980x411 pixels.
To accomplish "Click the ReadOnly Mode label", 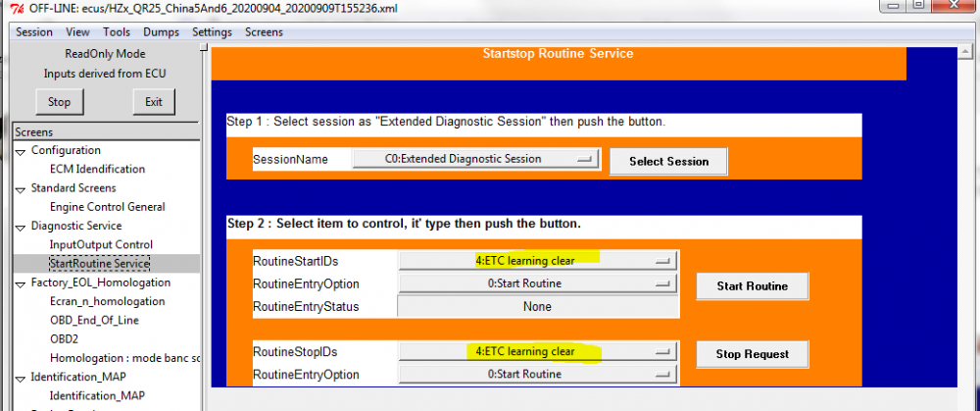I will pos(105,54).
